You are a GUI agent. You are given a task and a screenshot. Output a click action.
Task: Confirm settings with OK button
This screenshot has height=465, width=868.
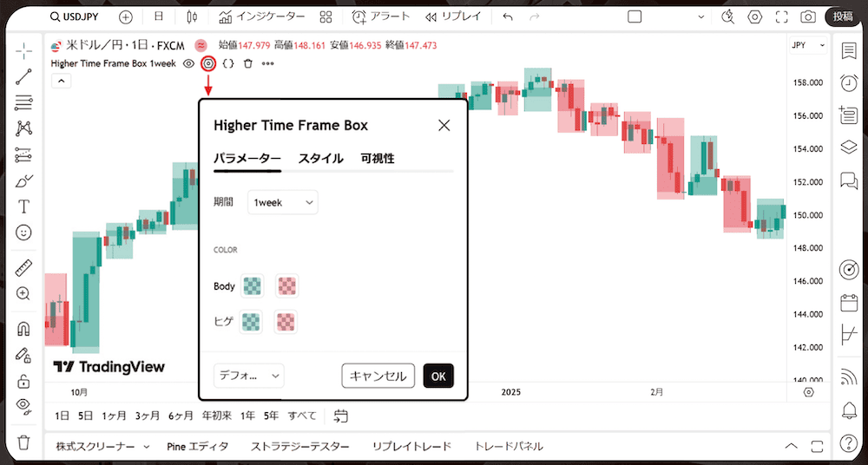438,376
